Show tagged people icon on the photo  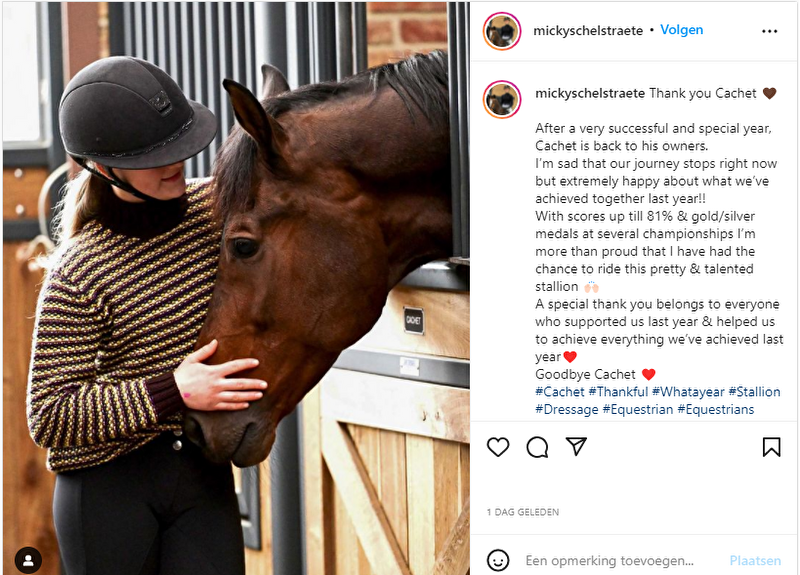[x=29, y=560]
